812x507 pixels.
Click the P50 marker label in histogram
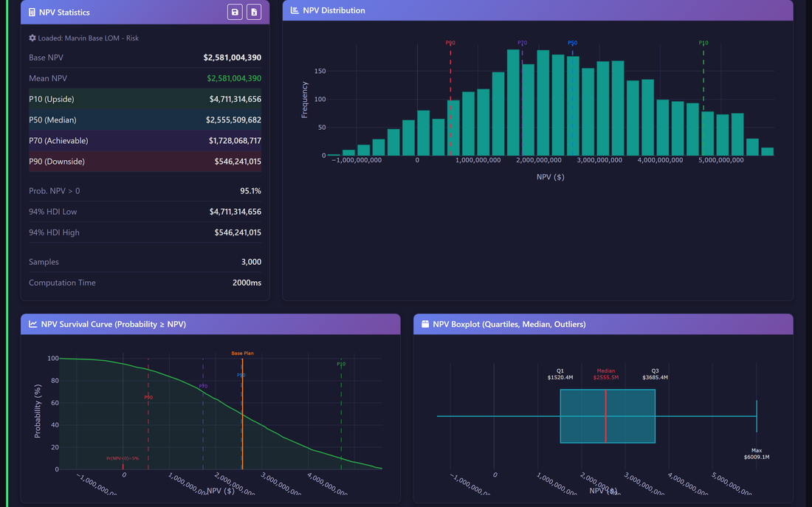tap(572, 43)
